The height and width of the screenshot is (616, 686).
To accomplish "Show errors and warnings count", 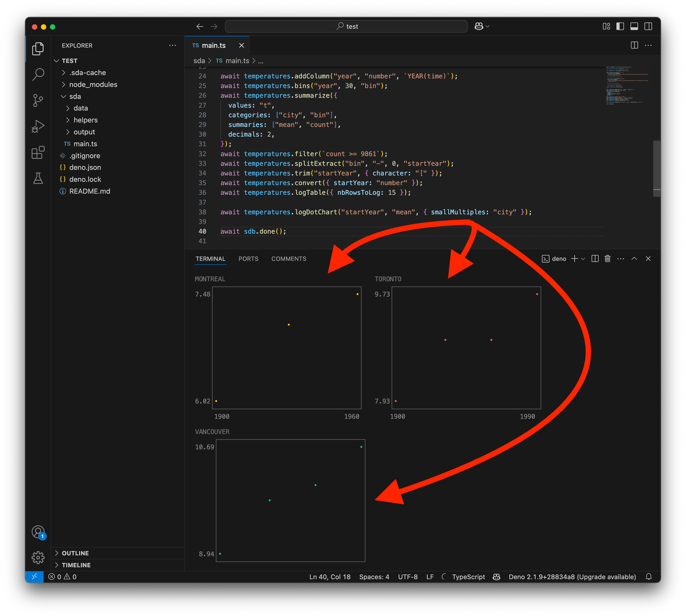I will click(62, 577).
